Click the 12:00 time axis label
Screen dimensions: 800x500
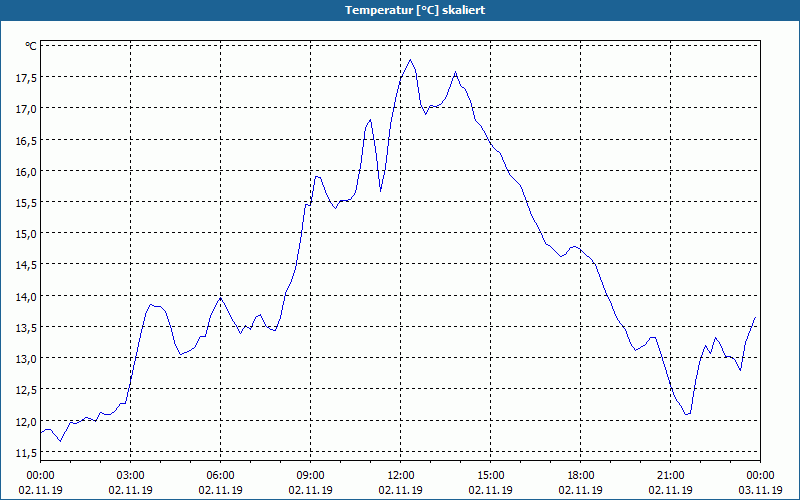pos(401,475)
